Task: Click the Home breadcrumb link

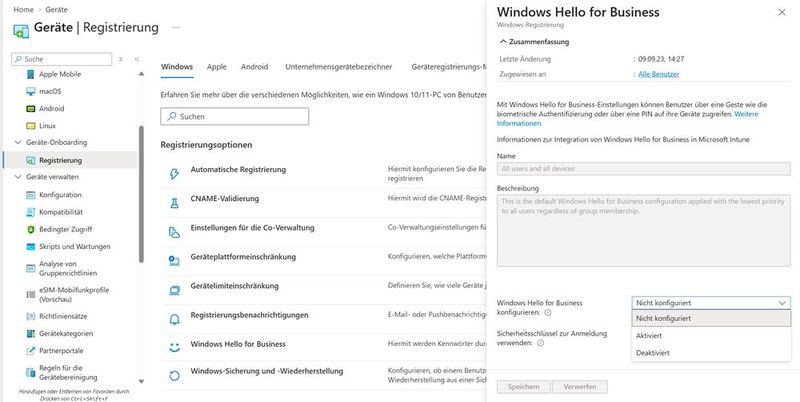Action: pos(23,10)
